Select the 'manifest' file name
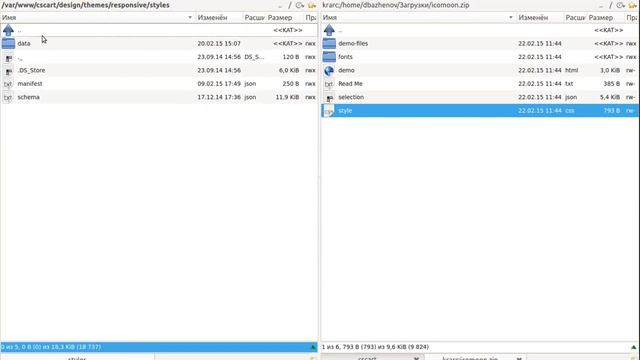Viewport: 640px width, 360px height. click(x=30, y=84)
